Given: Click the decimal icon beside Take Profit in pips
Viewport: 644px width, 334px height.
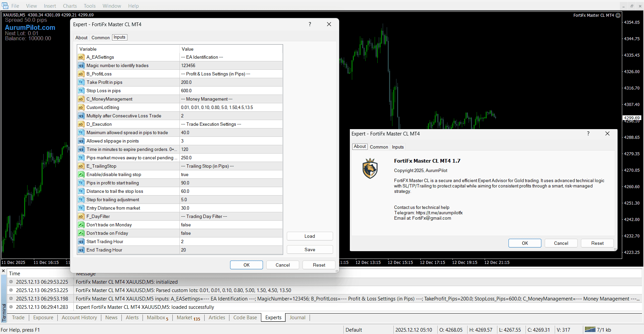Looking at the screenshot, I should (81, 82).
